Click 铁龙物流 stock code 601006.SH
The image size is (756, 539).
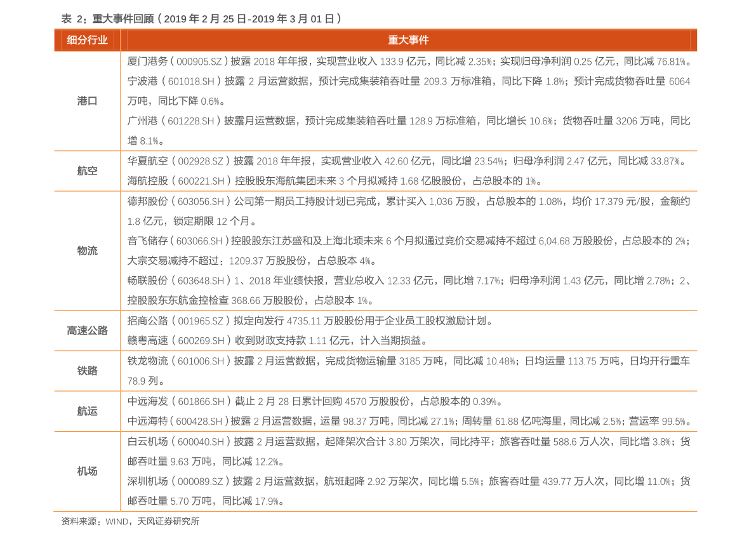click(201, 361)
